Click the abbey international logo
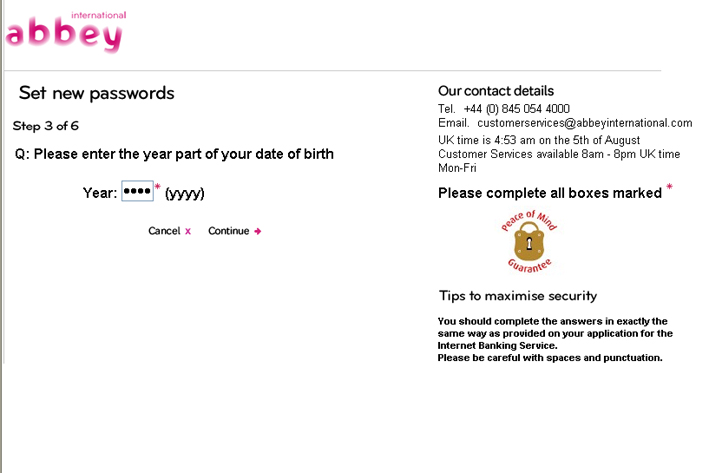709x473 pixels. pos(66,32)
